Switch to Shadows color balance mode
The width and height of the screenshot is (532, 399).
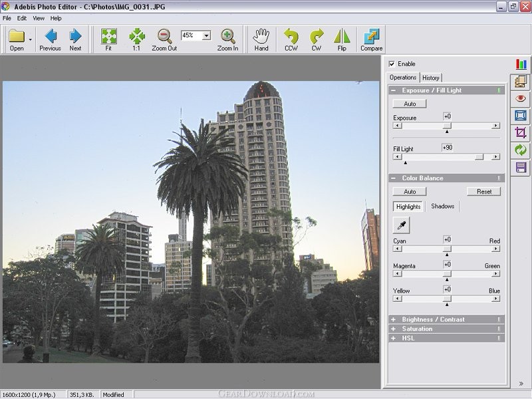coord(442,206)
